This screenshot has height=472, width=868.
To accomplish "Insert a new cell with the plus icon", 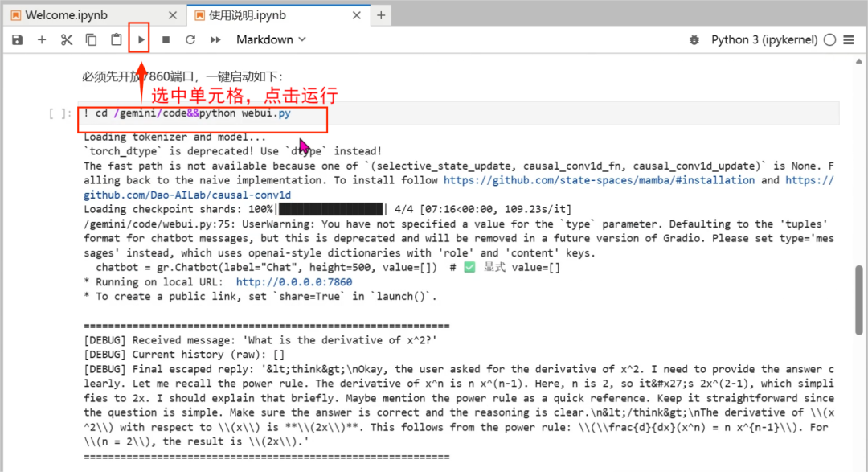I will pyautogui.click(x=42, y=40).
